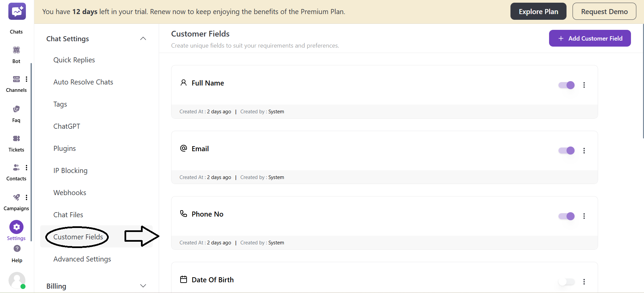Click the Add Customer Field button
Screen dimensions: 644x293
point(590,38)
